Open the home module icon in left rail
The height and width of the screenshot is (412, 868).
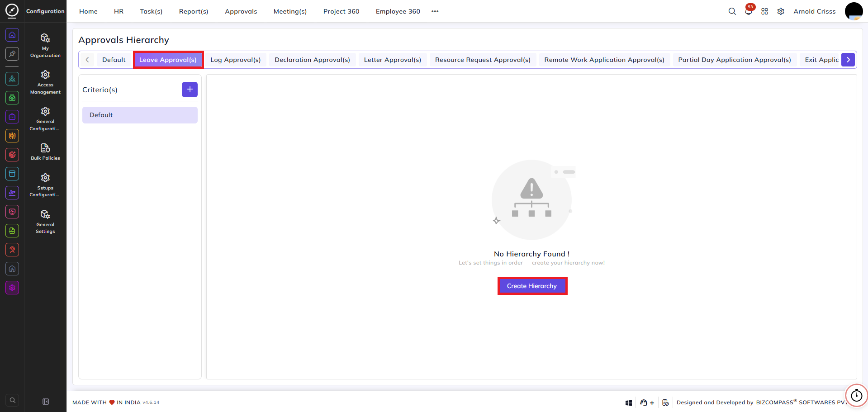(12, 35)
